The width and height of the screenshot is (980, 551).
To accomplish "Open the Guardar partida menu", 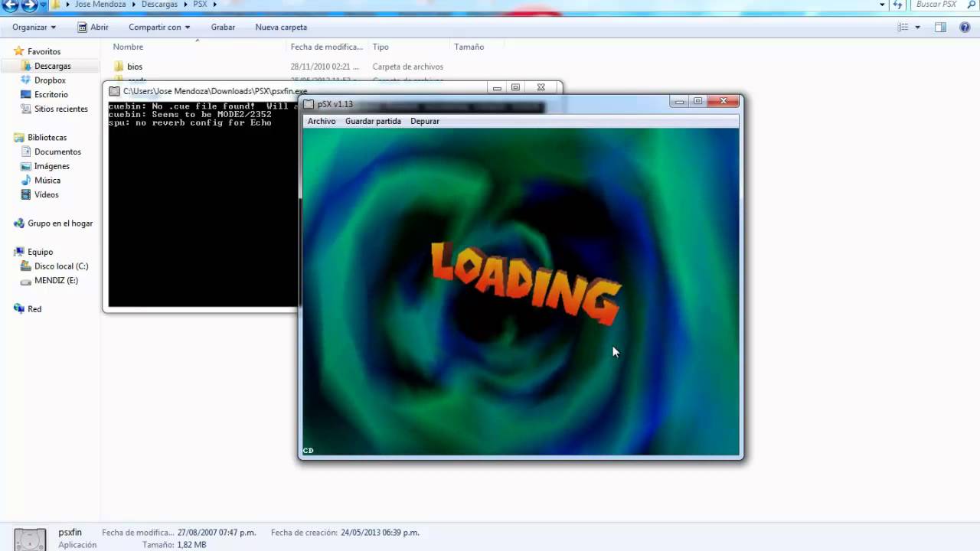I will [373, 121].
